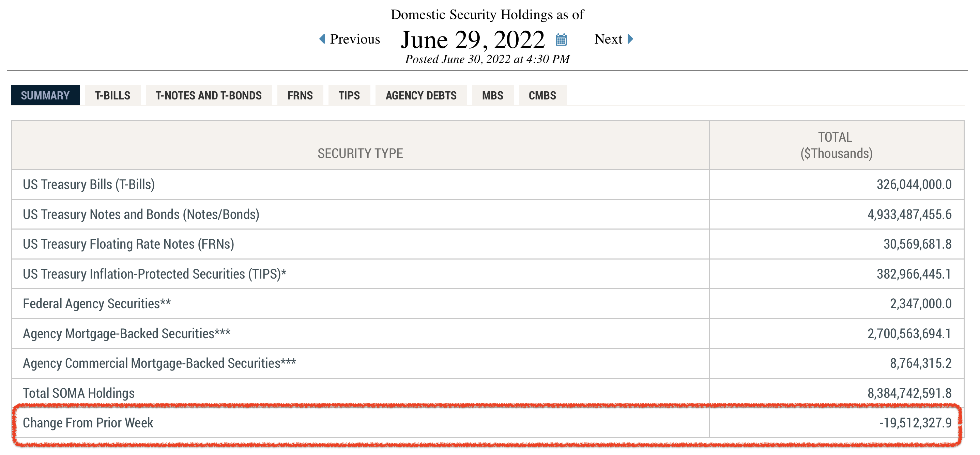Image resolution: width=980 pixels, height=455 pixels.
Task: Open the T-NOTES AND T-BONDS tab
Action: pos(209,95)
